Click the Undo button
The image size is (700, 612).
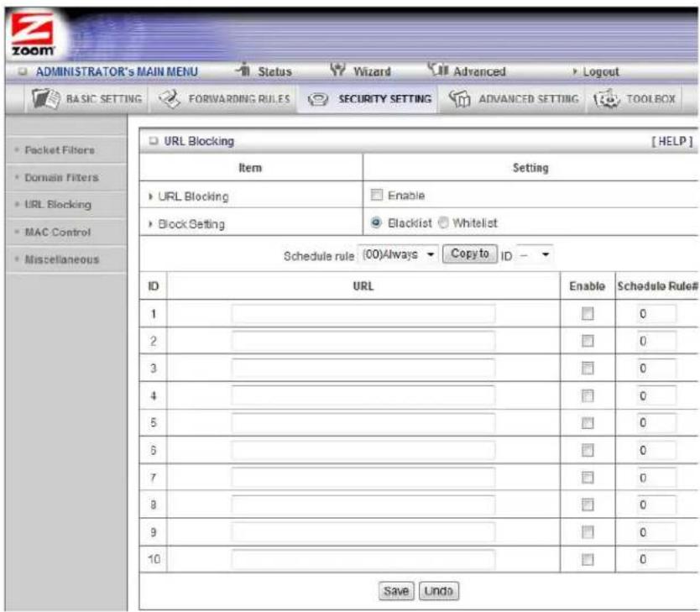pos(438,591)
